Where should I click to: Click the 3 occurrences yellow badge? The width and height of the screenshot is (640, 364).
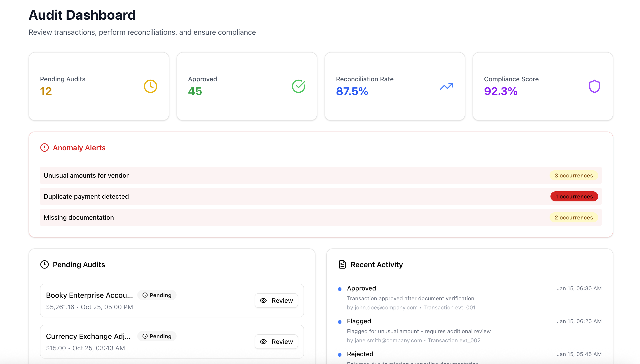pos(574,176)
